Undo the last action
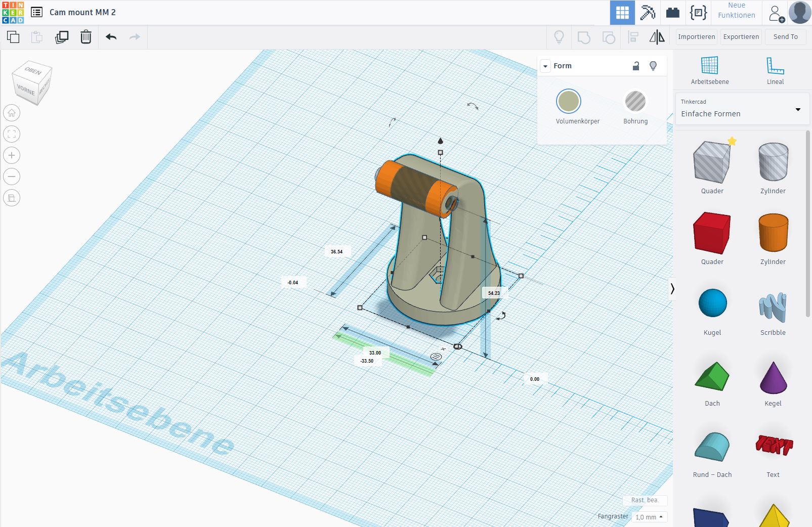This screenshot has width=812, height=527. (111, 37)
